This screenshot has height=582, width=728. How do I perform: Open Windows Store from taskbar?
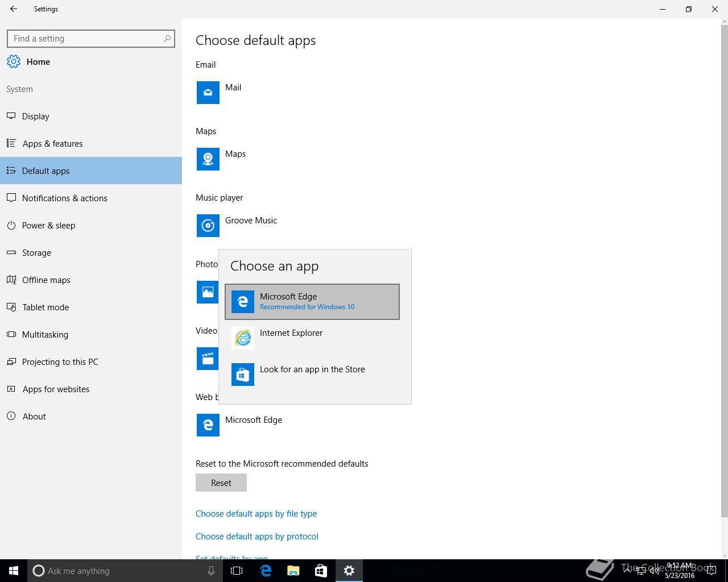tap(321, 571)
